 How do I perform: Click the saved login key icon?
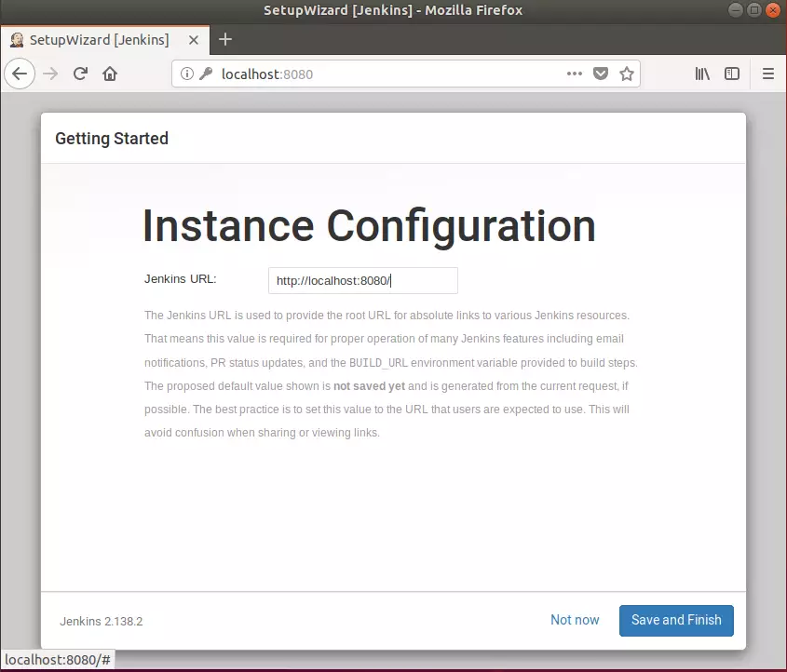point(206,74)
